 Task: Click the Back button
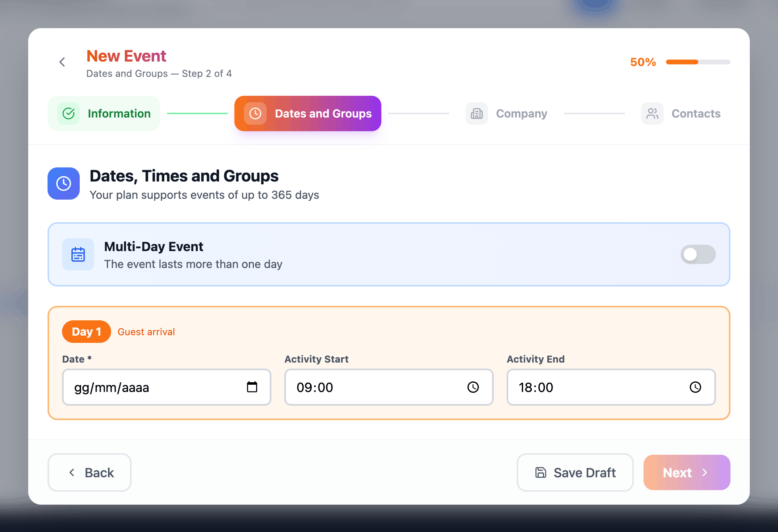point(89,472)
